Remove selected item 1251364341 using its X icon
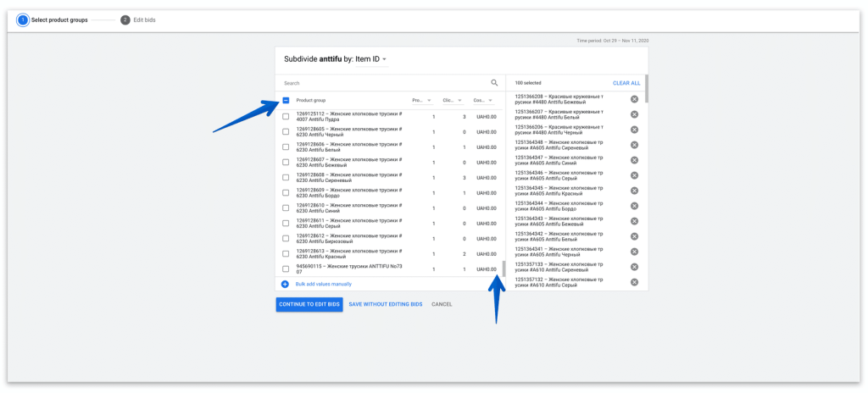Viewport: 868px width, 393px height. 634,252
